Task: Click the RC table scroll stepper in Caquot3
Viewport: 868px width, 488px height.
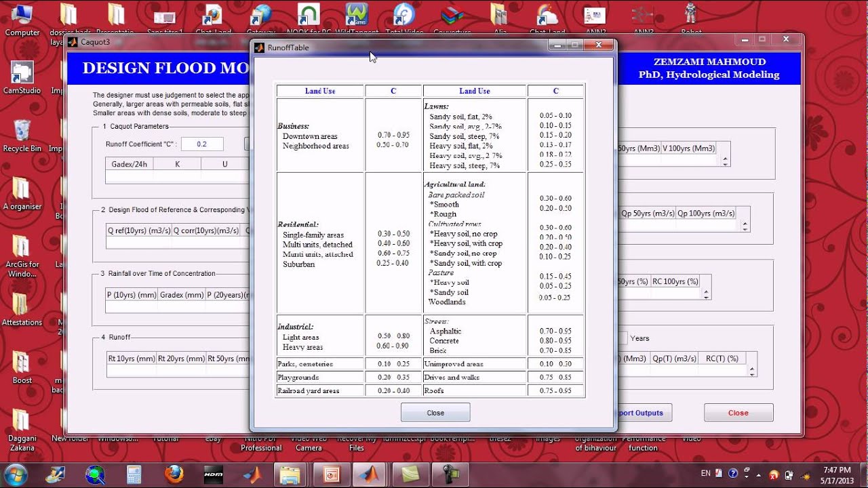Action: [706, 294]
